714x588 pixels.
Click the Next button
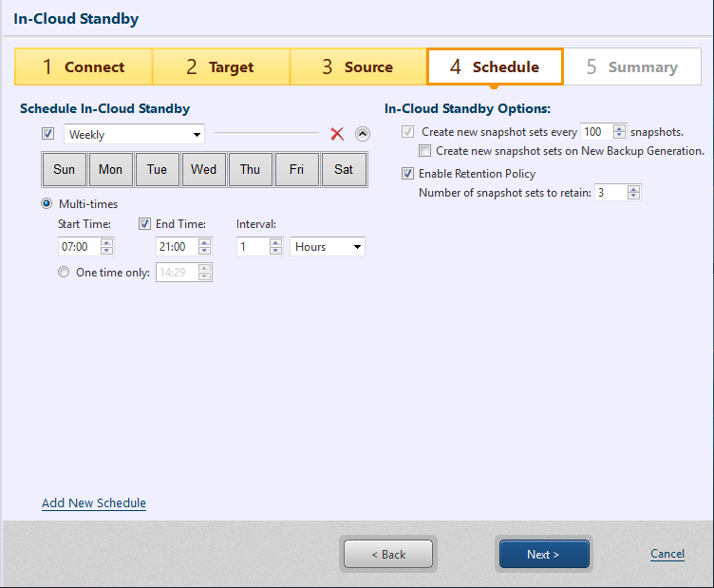click(x=544, y=555)
